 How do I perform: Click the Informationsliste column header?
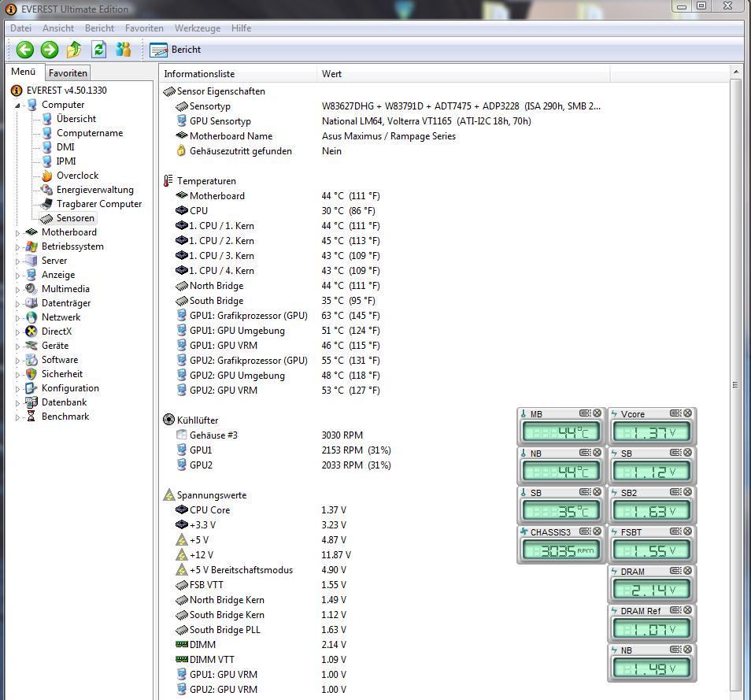[238, 74]
